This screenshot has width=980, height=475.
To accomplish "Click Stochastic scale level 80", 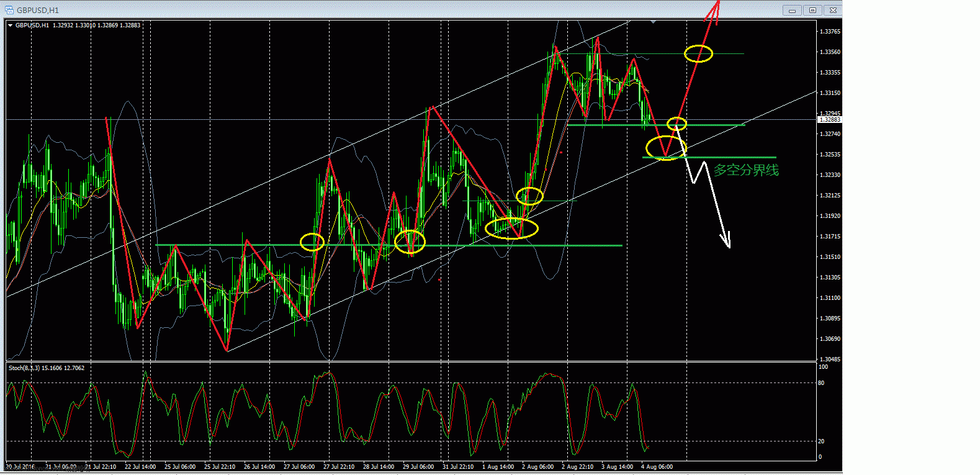I will coord(821,382).
